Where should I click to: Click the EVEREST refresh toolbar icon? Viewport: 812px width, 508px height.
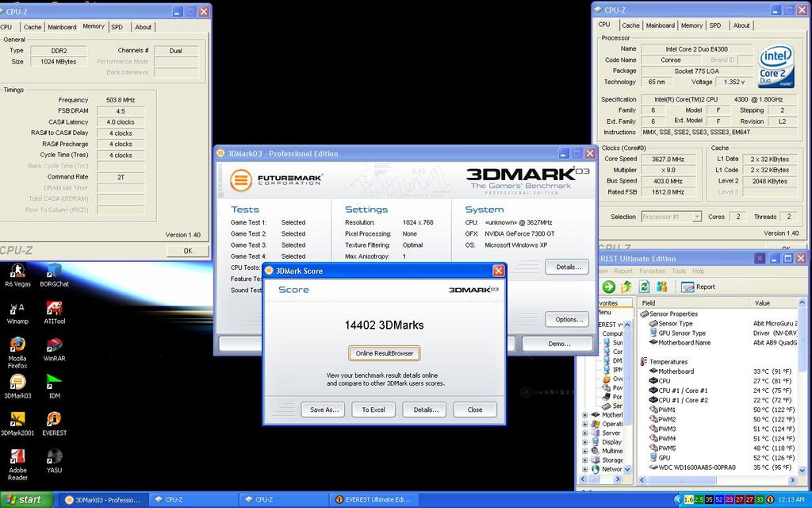pos(644,287)
